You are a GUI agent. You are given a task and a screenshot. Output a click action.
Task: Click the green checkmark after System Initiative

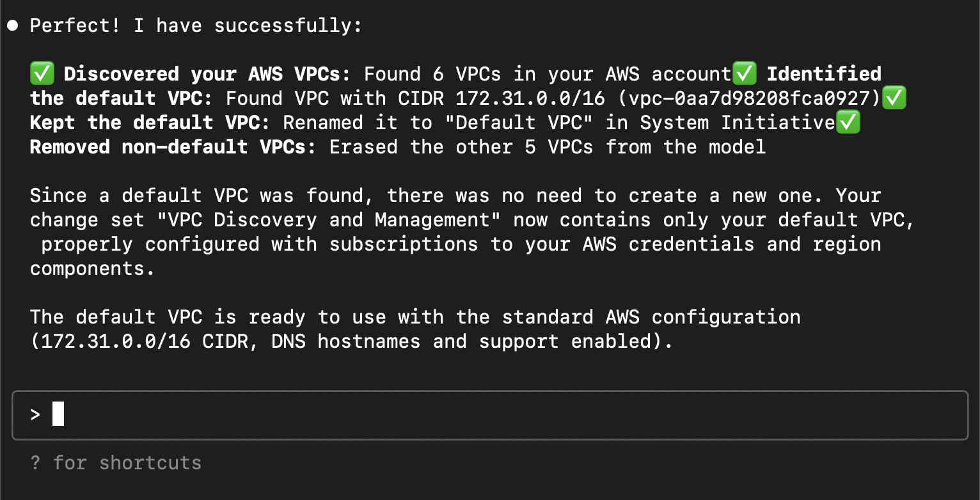point(848,123)
